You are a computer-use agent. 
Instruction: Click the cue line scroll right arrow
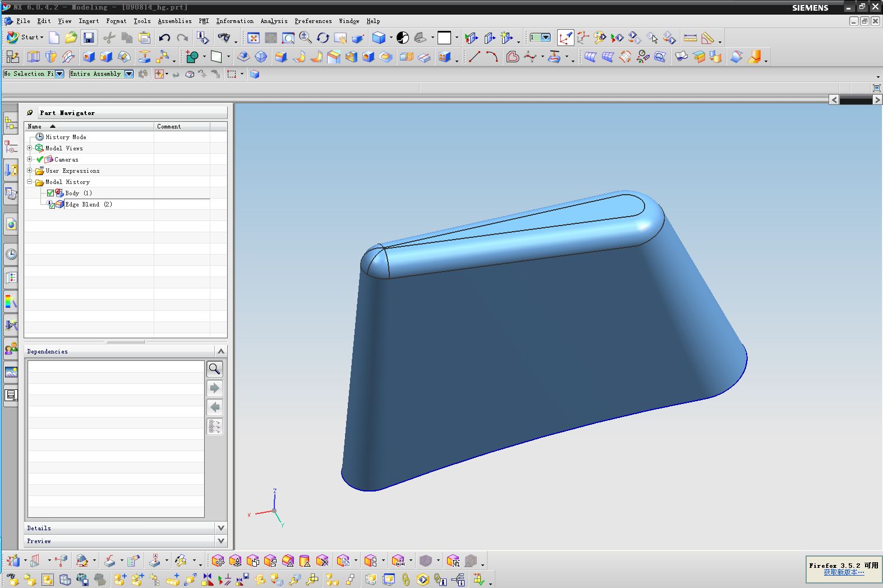click(x=877, y=99)
